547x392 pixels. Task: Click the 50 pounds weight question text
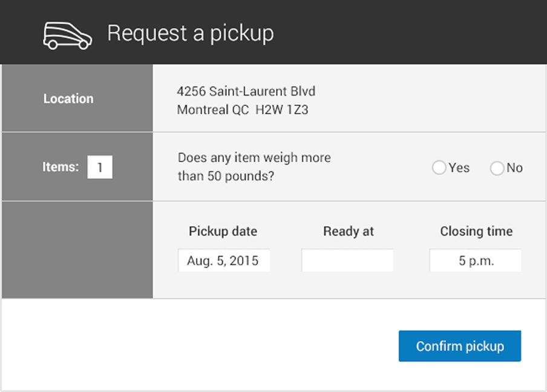click(254, 166)
